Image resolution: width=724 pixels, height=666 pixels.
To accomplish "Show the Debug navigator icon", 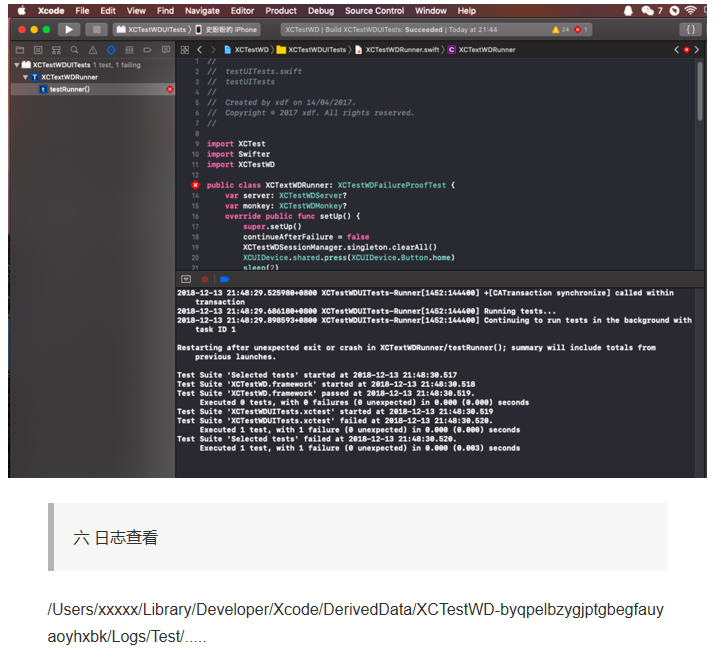I will click(x=129, y=50).
